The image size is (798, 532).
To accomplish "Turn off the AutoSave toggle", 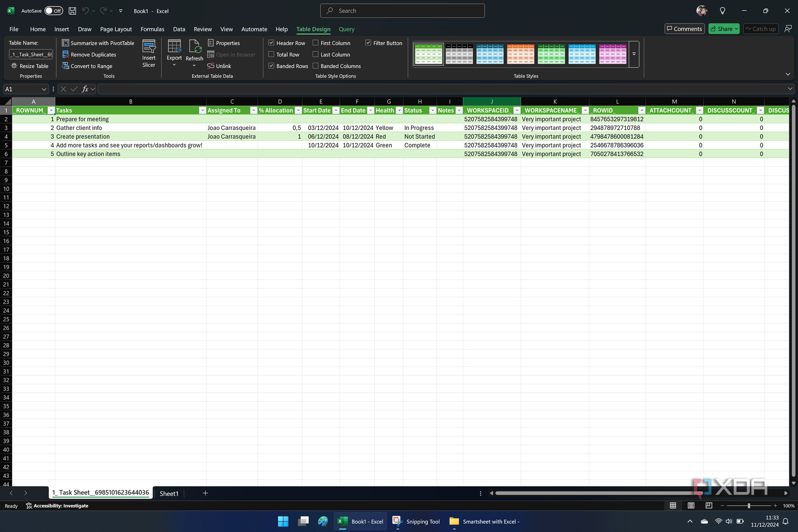I will [53, 10].
